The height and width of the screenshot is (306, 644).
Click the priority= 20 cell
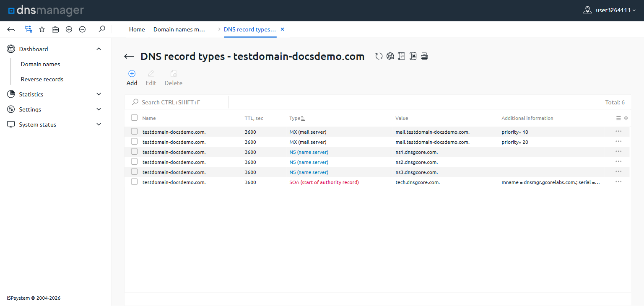(515, 142)
